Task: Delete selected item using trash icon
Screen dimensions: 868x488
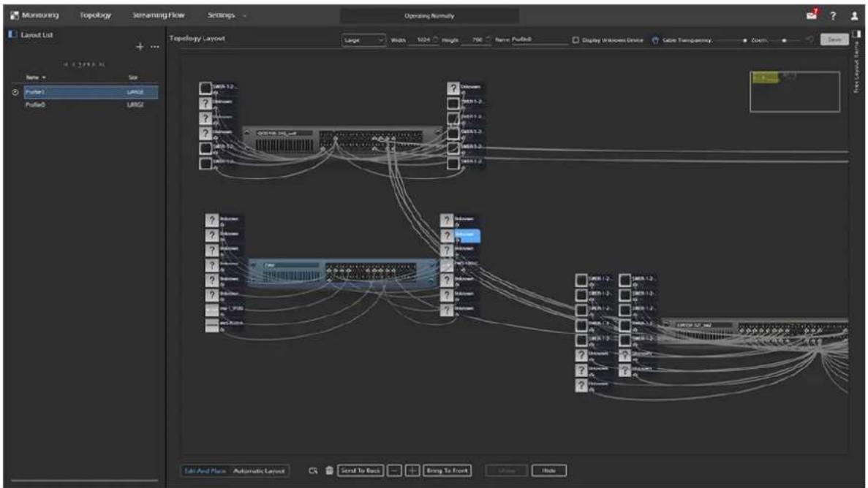Action: coord(329,470)
